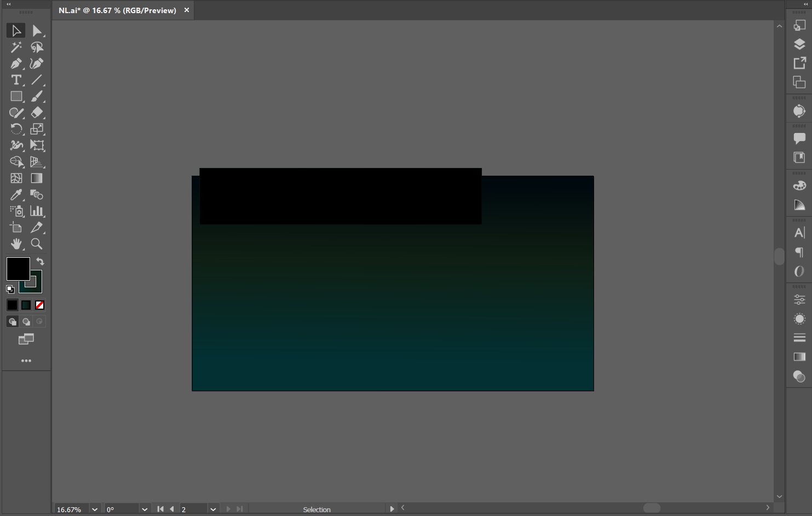Open the artboard number dropdown
Screen dimensions: 812x516
213,509
